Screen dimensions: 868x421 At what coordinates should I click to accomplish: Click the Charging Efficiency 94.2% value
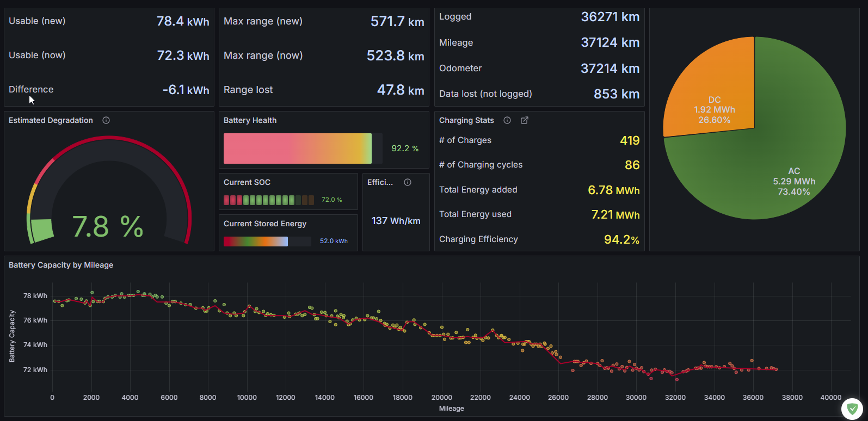pyautogui.click(x=621, y=239)
